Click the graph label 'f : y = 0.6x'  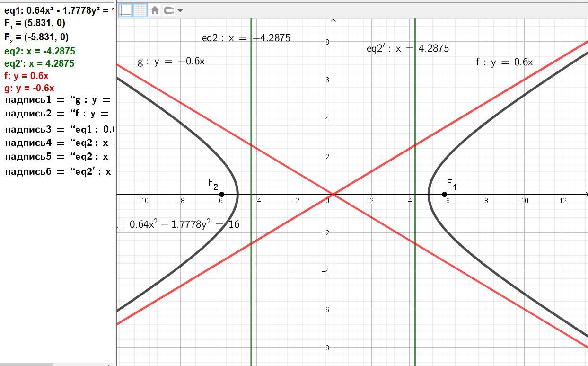[x=504, y=62]
